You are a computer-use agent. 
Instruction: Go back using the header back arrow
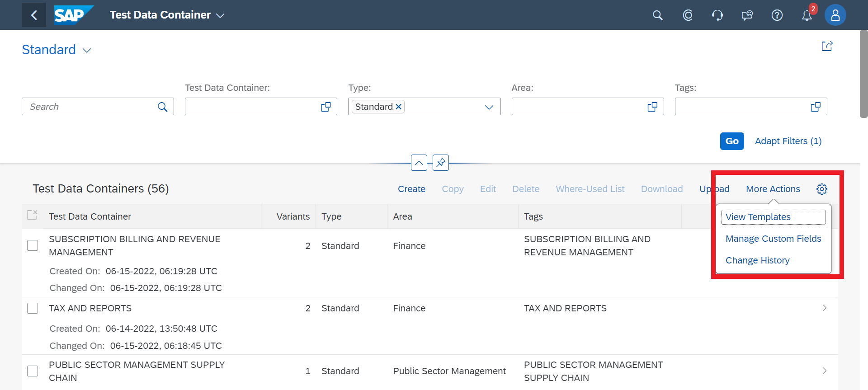coord(34,15)
